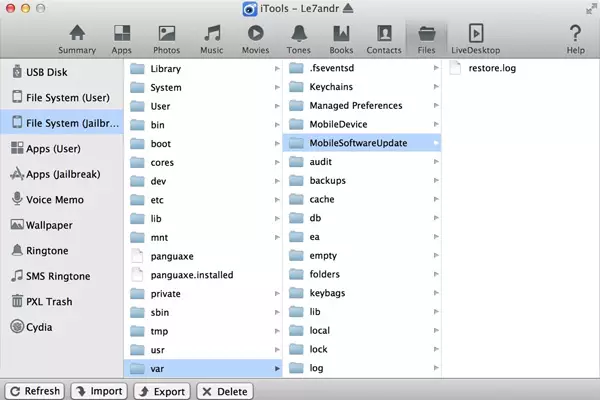Image resolution: width=600 pixels, height=400 pixels.
Task: Select File System (Jailbreak) in sidebar
Action: (62, 122)
